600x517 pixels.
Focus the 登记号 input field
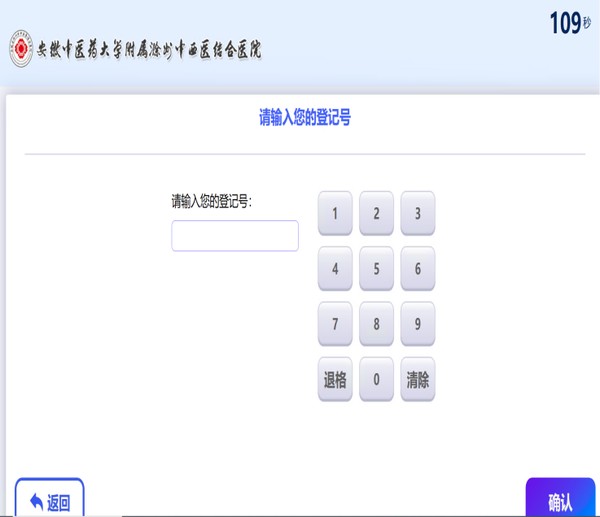point(235,236)
